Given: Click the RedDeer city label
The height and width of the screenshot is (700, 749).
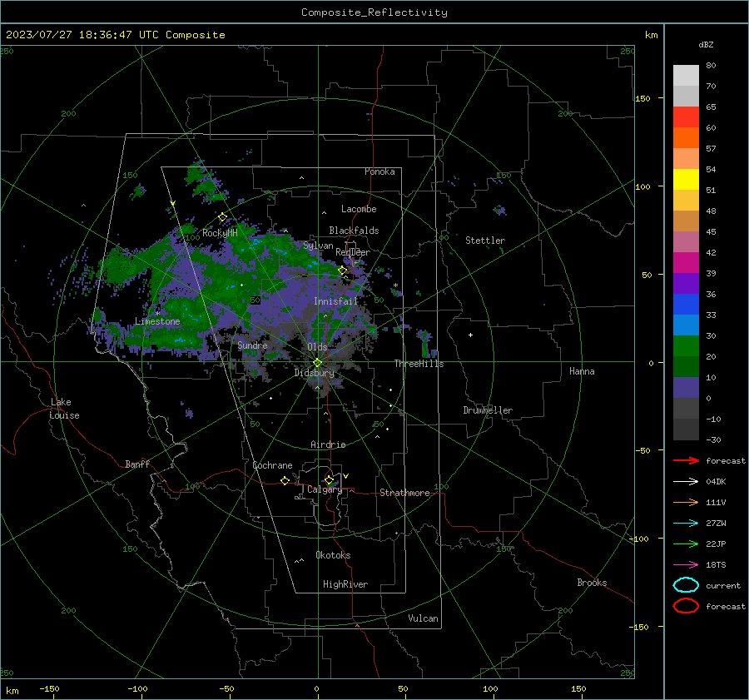Looking at the screenshot, I should 353,252.
